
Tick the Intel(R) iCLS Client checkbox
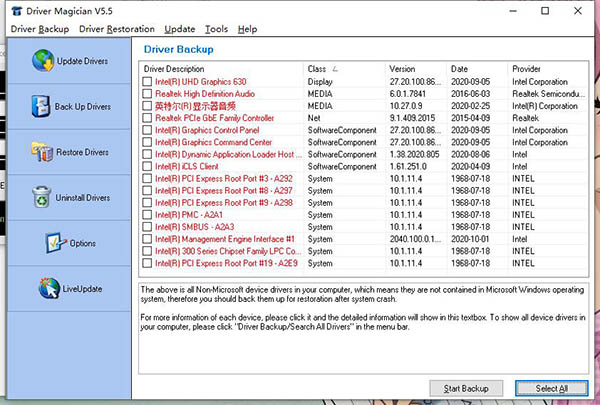point(147,167)
